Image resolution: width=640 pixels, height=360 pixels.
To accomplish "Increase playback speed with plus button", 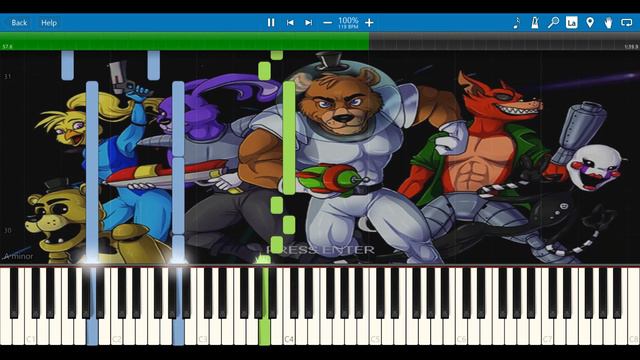I will tap(369, 23).
